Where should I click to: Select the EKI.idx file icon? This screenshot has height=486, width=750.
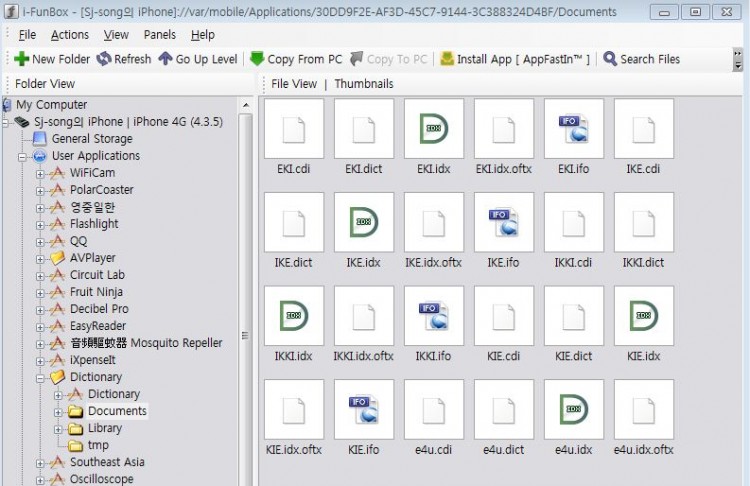(434, 128)
